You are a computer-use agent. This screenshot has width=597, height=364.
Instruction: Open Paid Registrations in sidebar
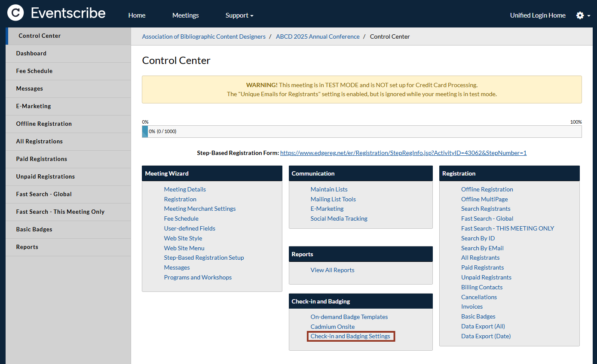(x=68, y=159)
